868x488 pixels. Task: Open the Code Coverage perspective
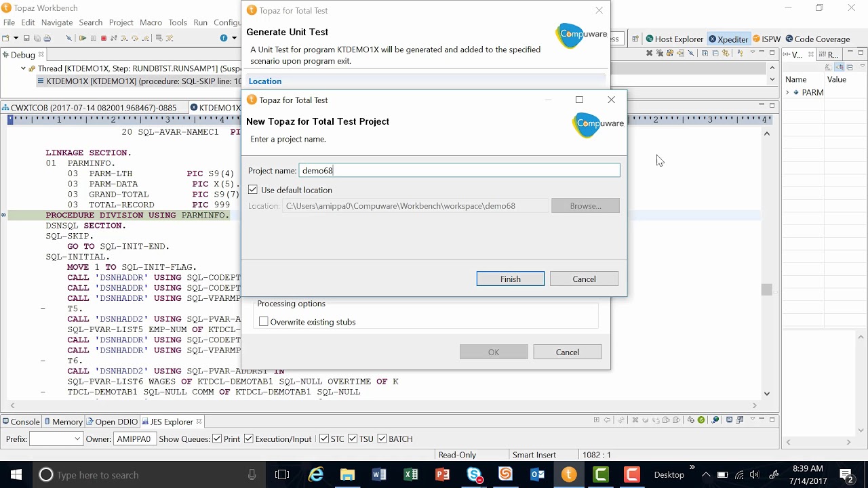[818, 39]
